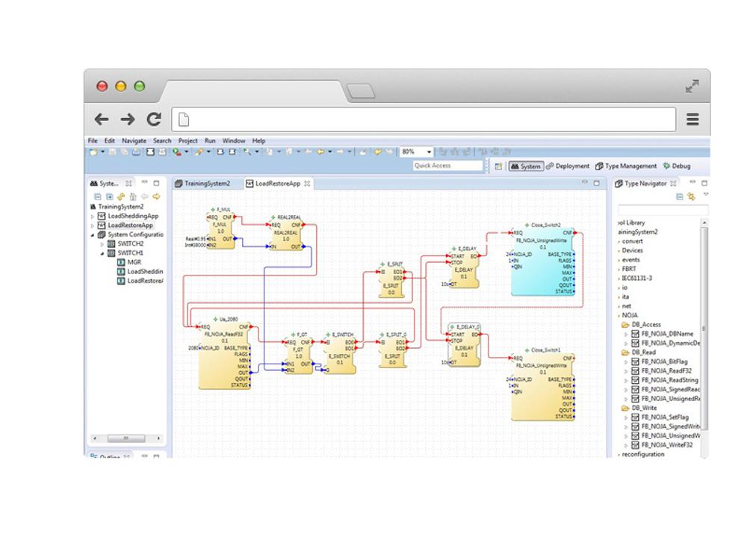The image size is (747, 560).
Task: Open the Project menu
Action: coord(187,141)
